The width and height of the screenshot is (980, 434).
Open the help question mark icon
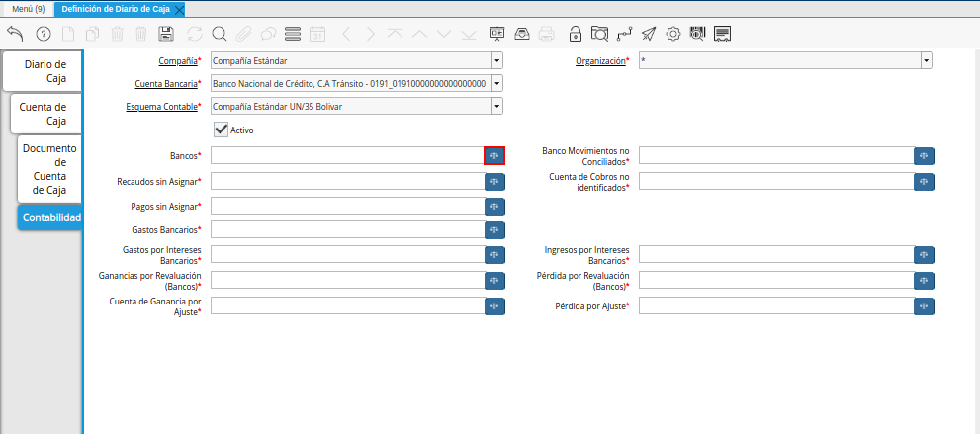point(44,34)
